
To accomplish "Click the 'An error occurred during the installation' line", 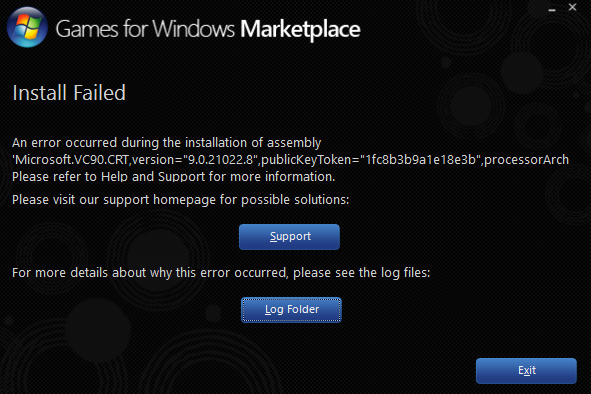I will click(167, 143).
